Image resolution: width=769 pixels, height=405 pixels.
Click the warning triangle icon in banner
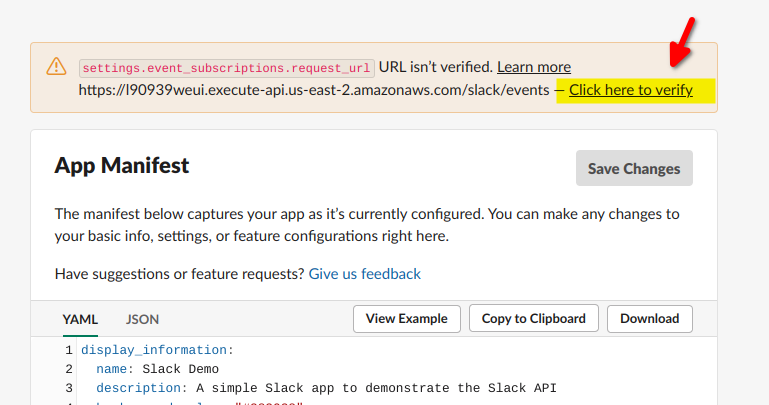pyautogui.click(x=56, y=66)
